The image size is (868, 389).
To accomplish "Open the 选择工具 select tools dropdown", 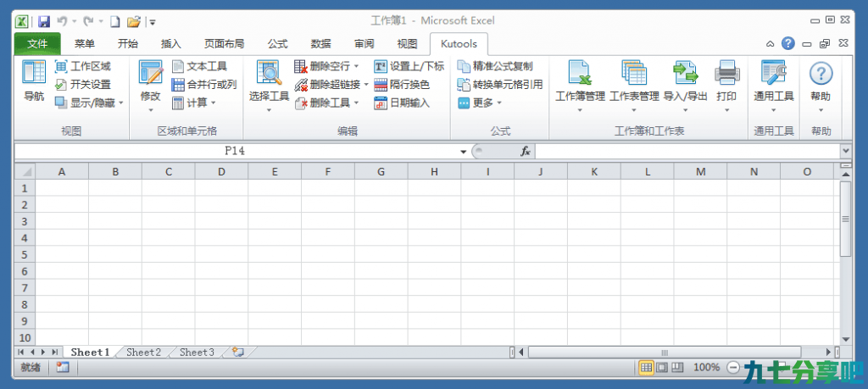I will tap(269, 110).
